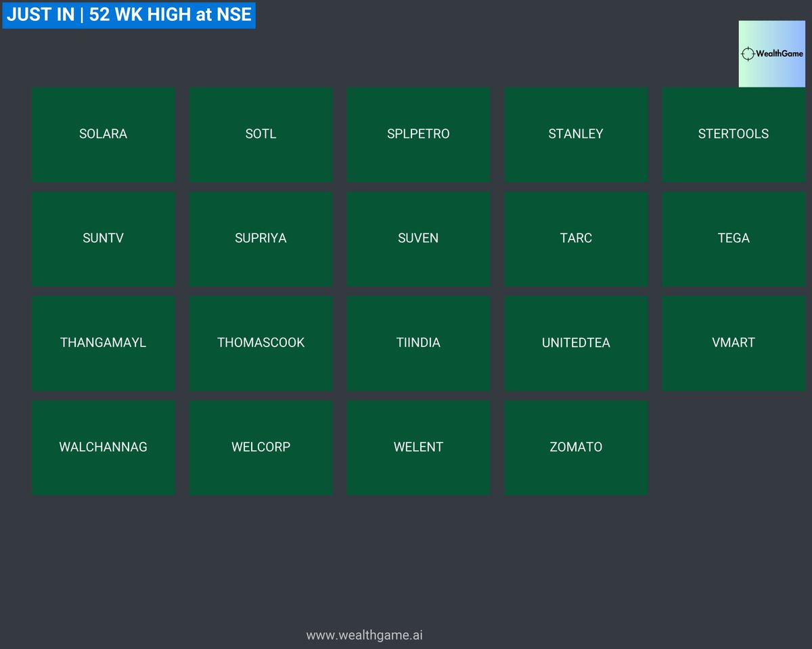Open the TEGA tile
The height and width of the screenshot is (649, 812).
(x=734, y=238)
